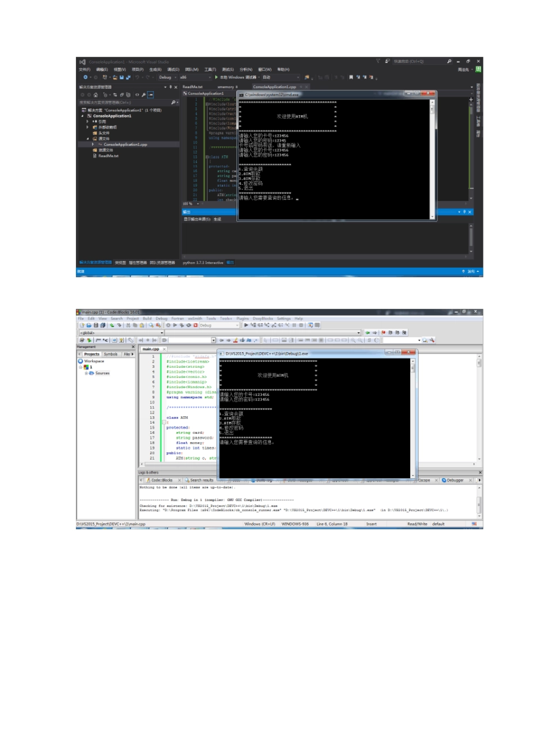Open the x86 platform dropdown in Visual Studio
This screenshot has width=534, height=756.
pos(195,78)
